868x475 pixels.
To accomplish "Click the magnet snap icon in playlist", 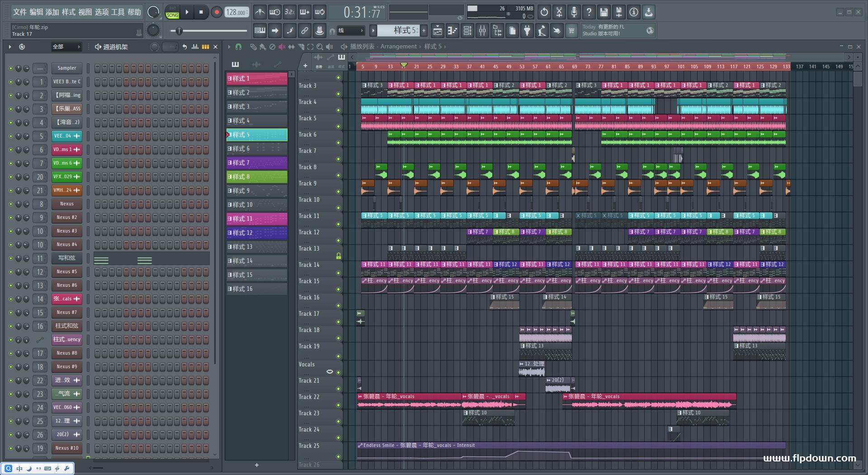I will click(238, 47).
